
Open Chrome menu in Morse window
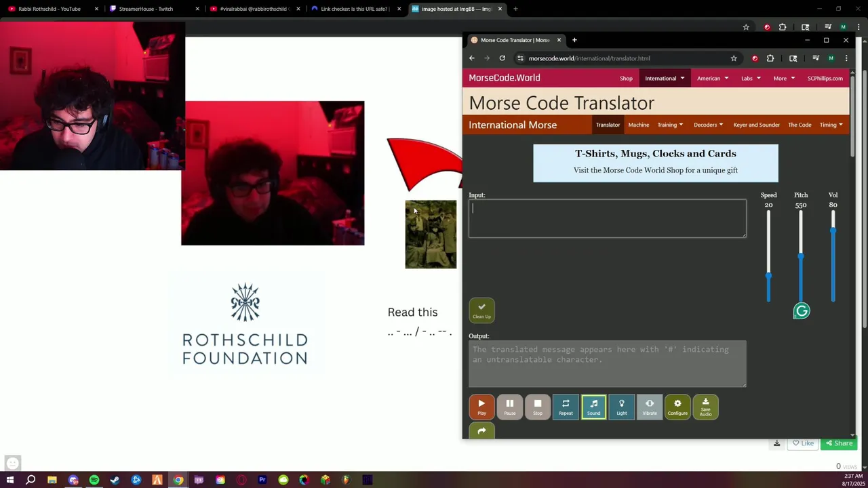[846, 58]
